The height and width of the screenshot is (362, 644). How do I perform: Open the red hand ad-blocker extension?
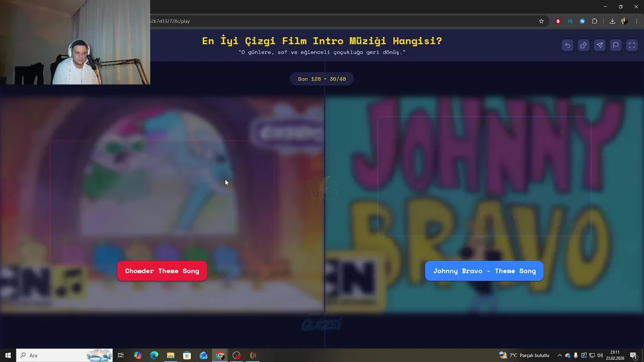point(558,21)
